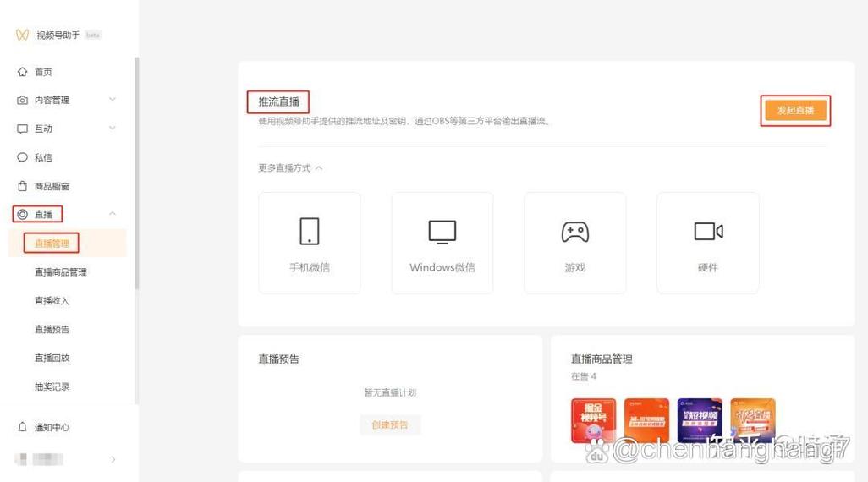
Task: Open 直播商品管理 in sidebar
Action: click(x=60, y=272)
